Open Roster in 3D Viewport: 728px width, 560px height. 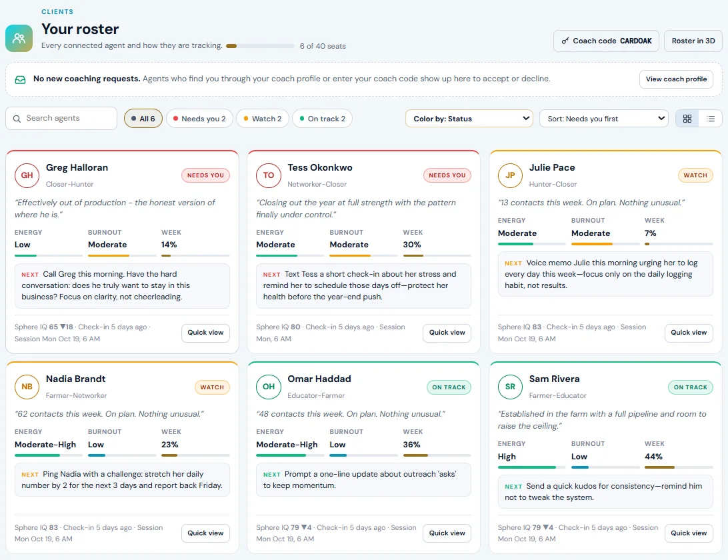(693, 41)
